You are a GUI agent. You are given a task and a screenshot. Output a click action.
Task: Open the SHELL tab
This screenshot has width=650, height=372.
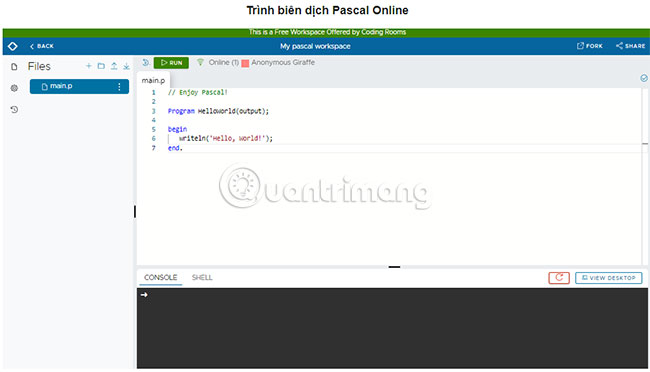click(202, 277)
